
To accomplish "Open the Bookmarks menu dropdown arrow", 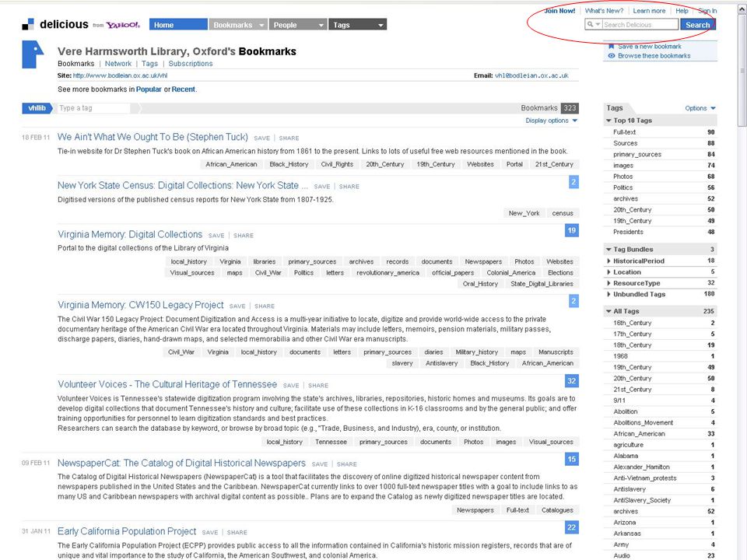I will pos(261,25).
